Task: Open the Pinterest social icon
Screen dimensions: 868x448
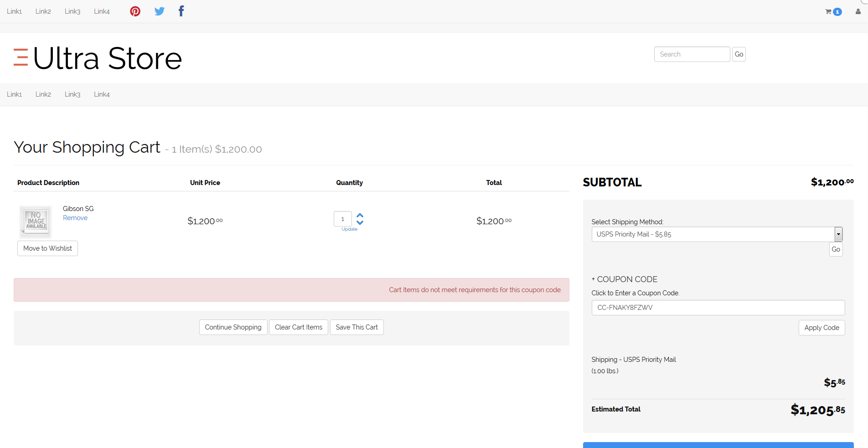Action: (x=135, y=11)
